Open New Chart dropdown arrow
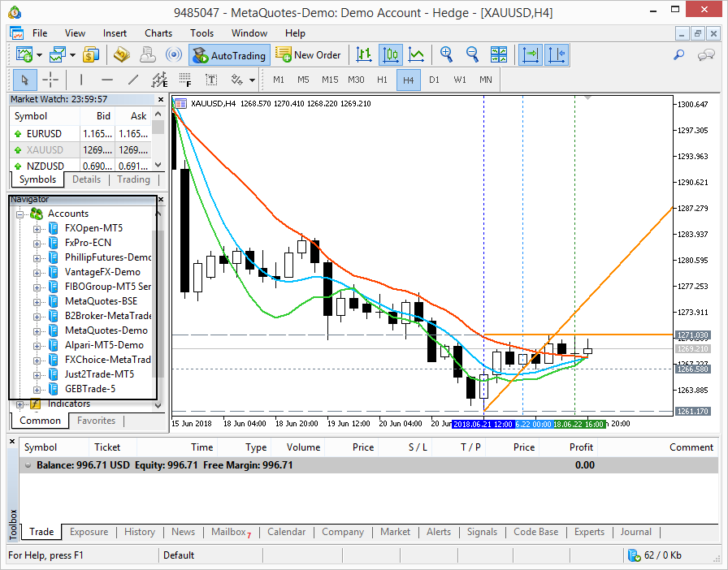 click(40, 55)
